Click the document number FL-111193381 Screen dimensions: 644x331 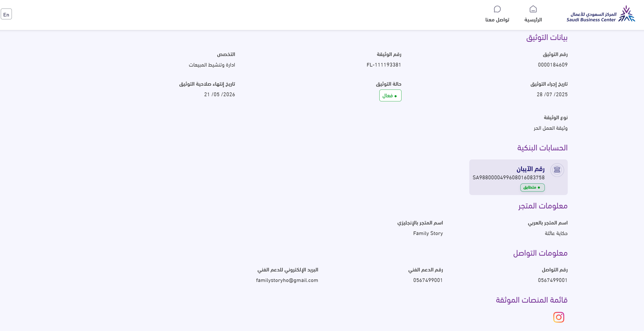(x=384, y=65)
